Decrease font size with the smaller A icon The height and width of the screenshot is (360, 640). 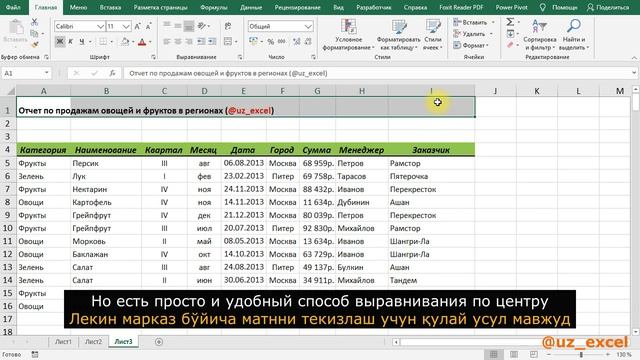click(148, 27)
